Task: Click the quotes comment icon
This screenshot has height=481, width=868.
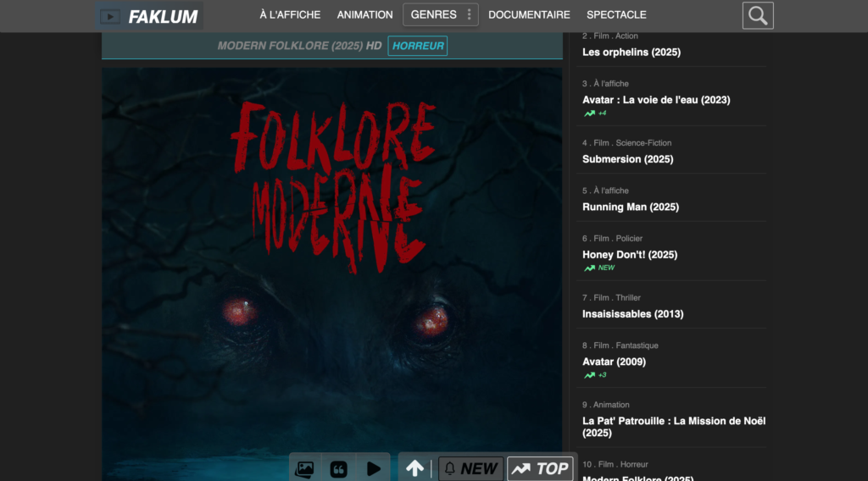Action: (339, 468)
